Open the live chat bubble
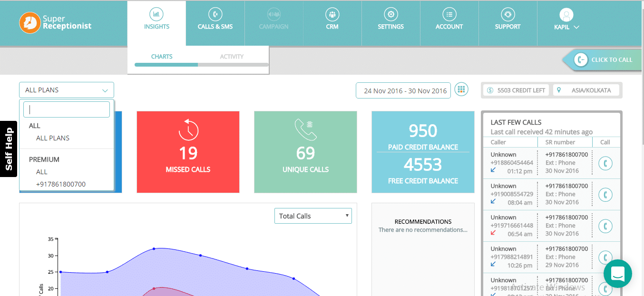Viewport: 644px width, 296px height. tap(617, 274)
